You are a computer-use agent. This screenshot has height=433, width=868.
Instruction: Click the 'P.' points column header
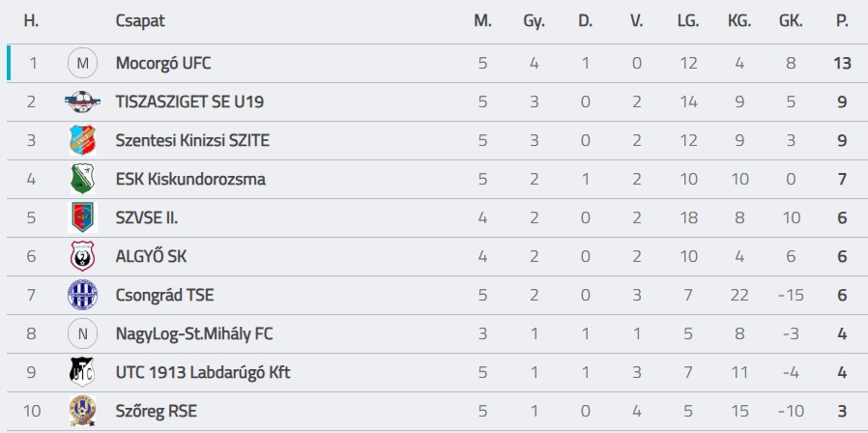[842, 20]
